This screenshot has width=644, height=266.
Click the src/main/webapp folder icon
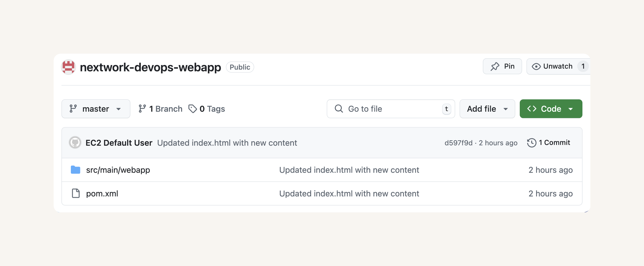[x=75, y=170]
